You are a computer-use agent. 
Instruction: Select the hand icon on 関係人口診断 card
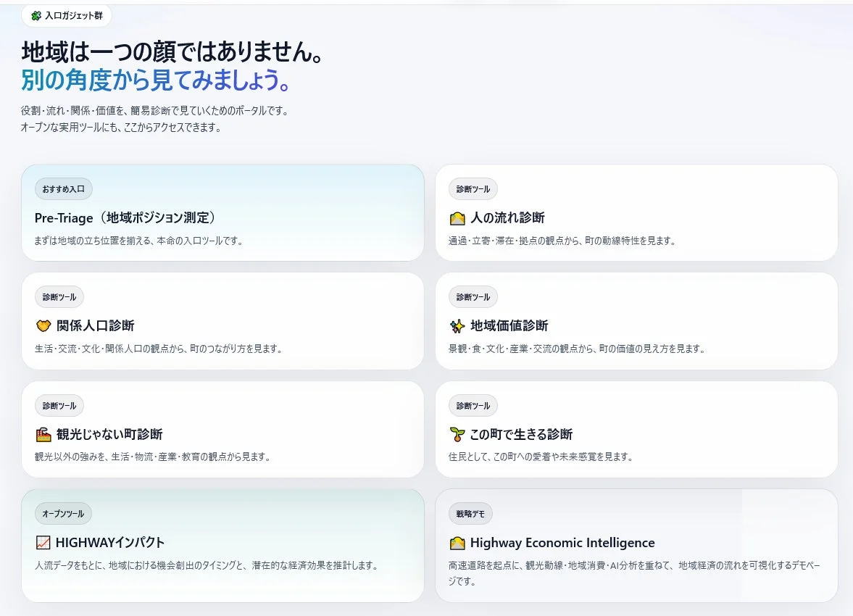(x=44, y=325)
